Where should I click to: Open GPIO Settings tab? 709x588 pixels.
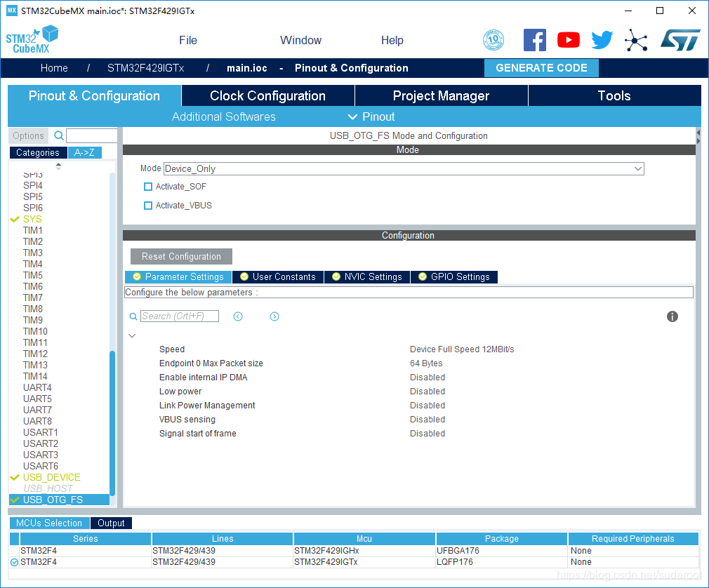[454, 276]
